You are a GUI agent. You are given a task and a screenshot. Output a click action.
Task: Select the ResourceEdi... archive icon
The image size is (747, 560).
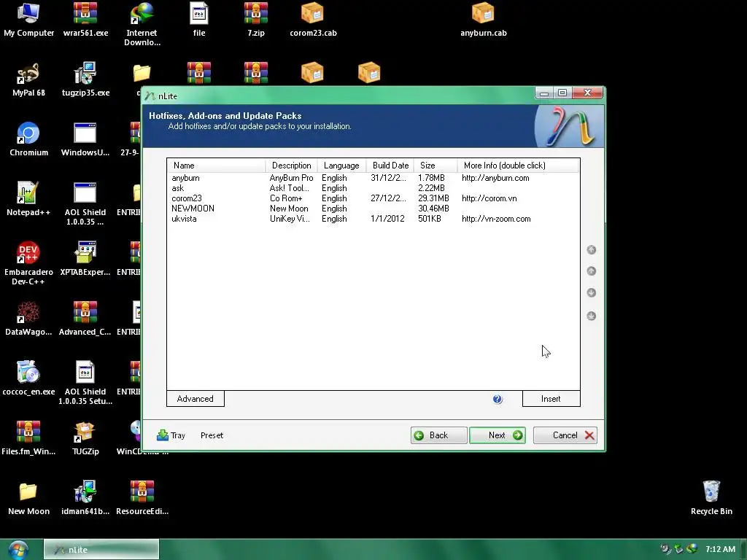coord(142,498)
